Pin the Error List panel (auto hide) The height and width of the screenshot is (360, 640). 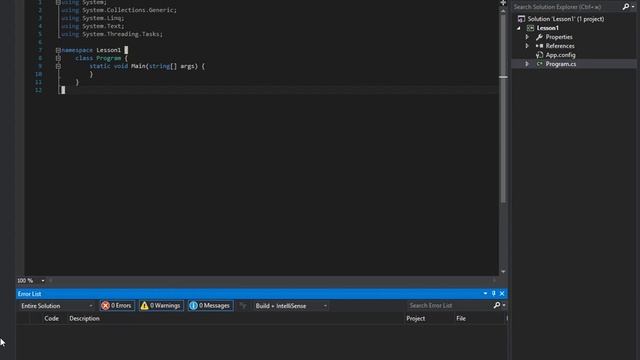(x=493, y=293)
